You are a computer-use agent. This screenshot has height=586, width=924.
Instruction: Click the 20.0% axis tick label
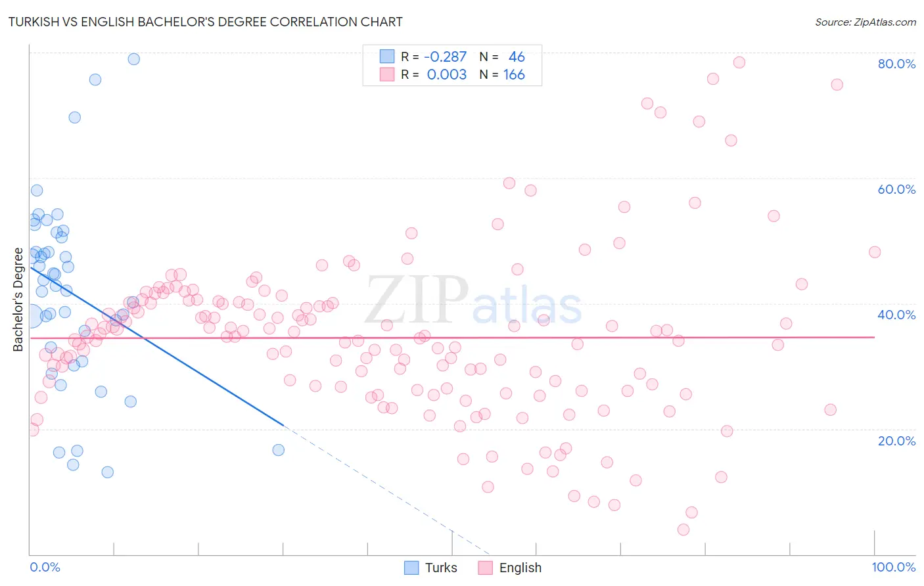[896, 441]
